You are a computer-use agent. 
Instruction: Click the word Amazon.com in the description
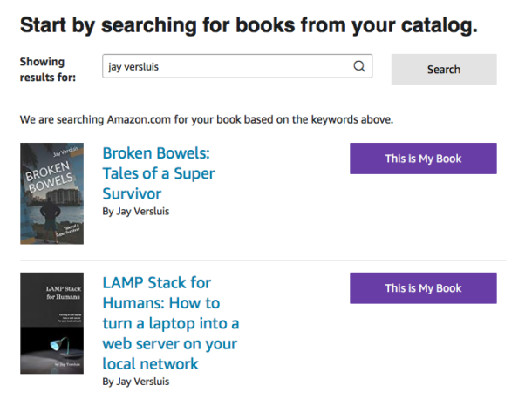[139, 119]
